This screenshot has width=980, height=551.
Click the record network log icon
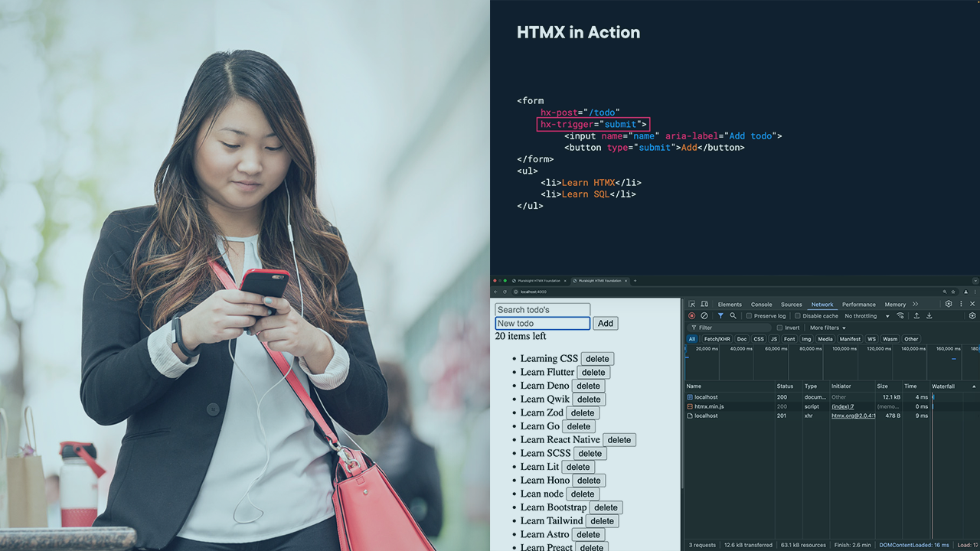pos(692,316)
